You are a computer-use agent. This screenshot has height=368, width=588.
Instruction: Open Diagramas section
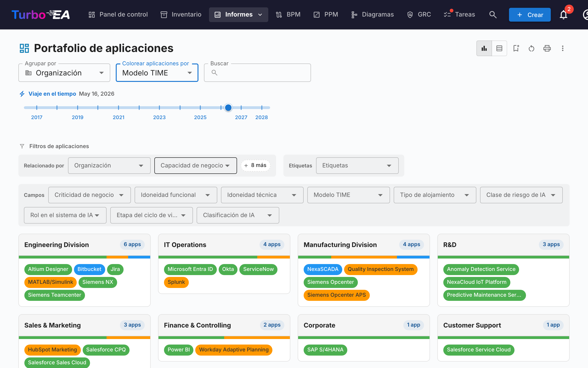(x=373, y=14)
